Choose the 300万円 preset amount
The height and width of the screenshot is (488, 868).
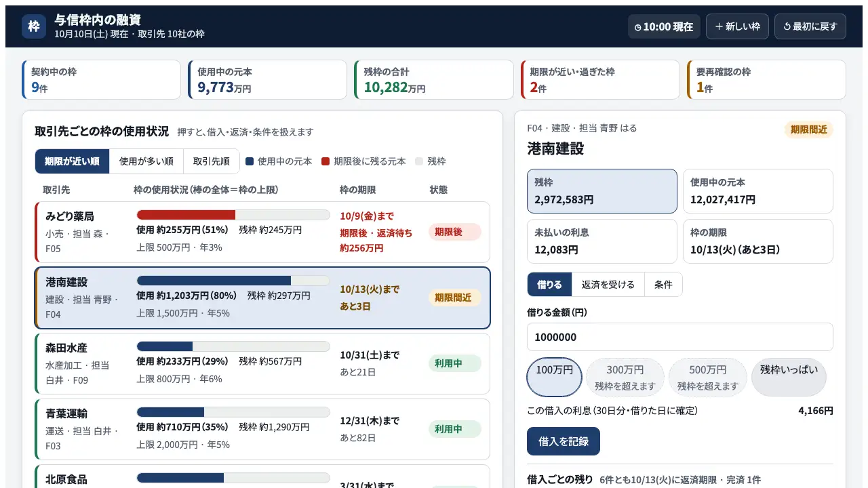coord(625,378)
